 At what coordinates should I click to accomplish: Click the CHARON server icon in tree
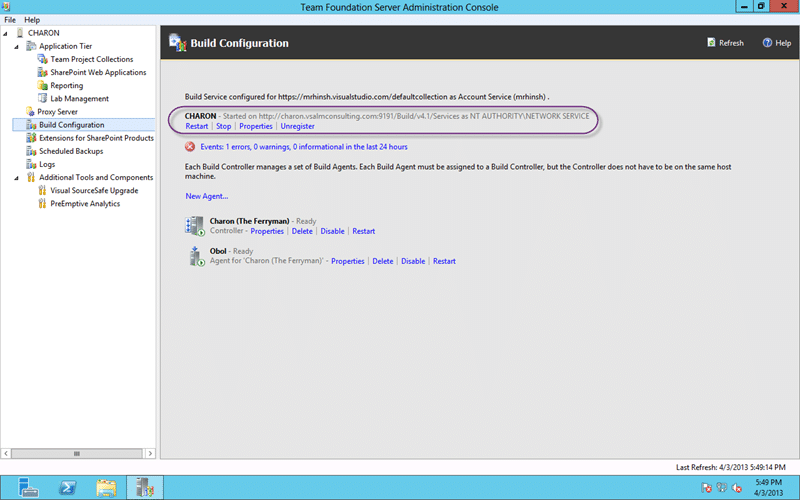point(20,33)
